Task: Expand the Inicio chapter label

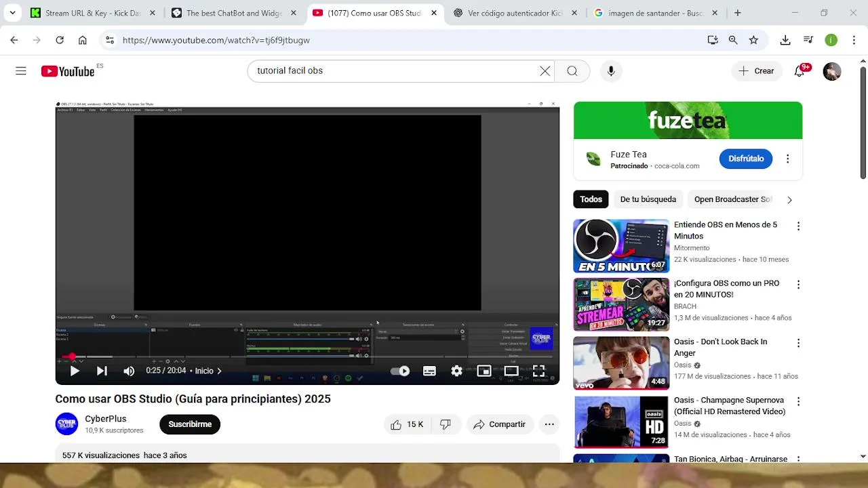Action: [x=208, y=371]
